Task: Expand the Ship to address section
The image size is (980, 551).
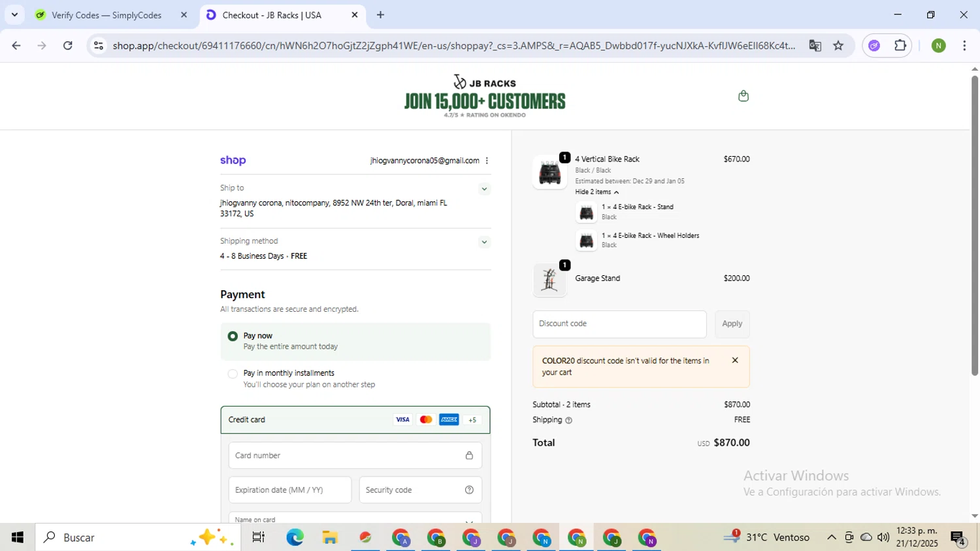Action: pos(484,189)
